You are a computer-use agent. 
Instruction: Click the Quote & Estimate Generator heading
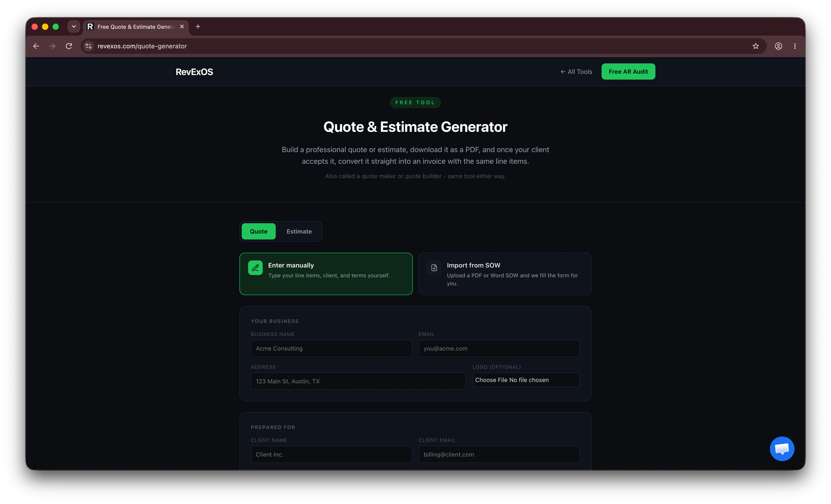coord(415,127)
